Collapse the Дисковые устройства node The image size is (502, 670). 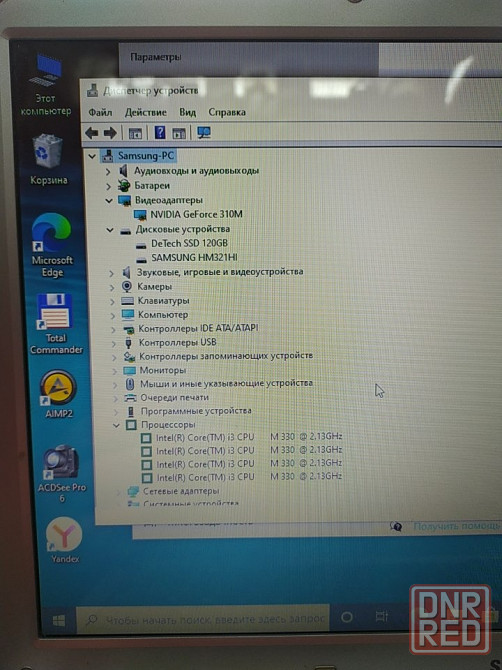[x=110, y=230]
